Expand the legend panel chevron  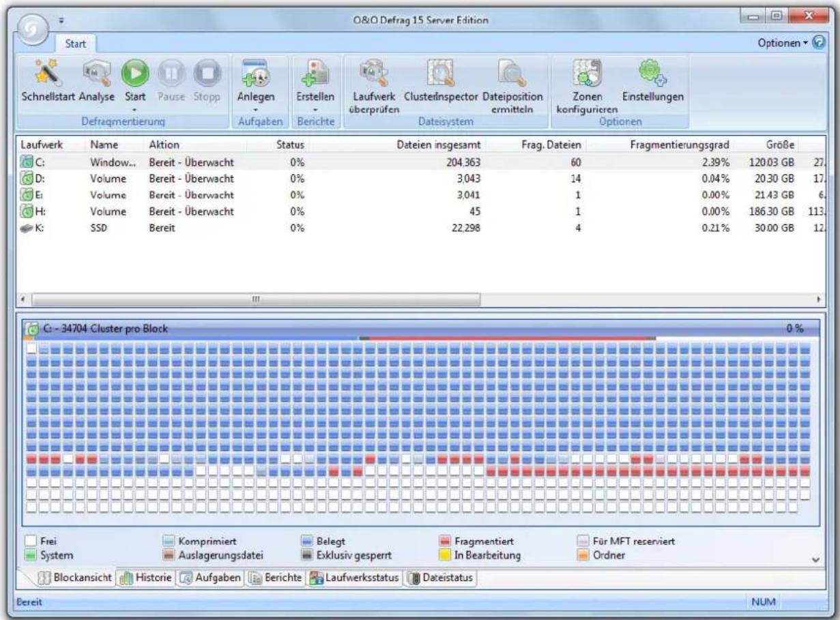(815, 559)
